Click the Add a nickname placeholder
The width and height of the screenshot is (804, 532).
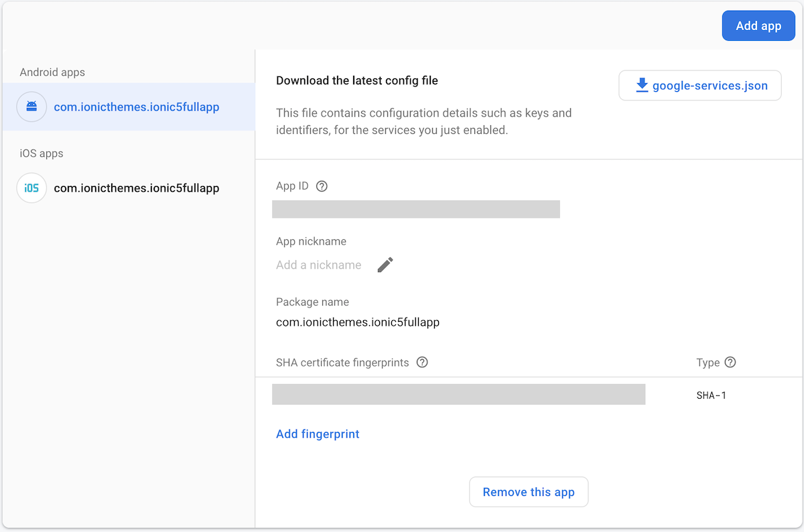point(319,265)
